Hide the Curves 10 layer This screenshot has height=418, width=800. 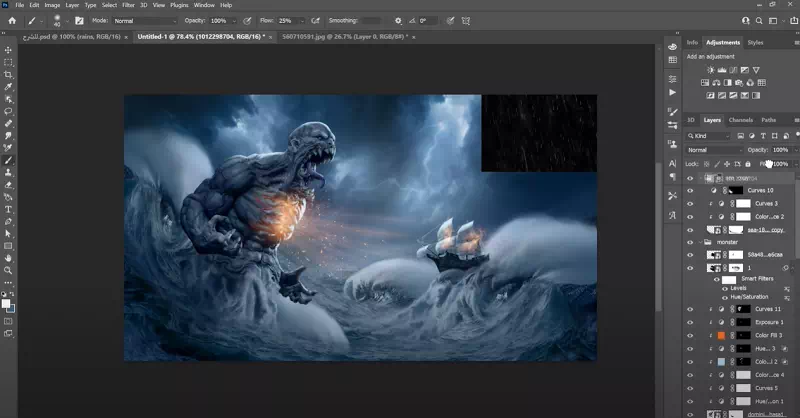(x=690, y=190)
